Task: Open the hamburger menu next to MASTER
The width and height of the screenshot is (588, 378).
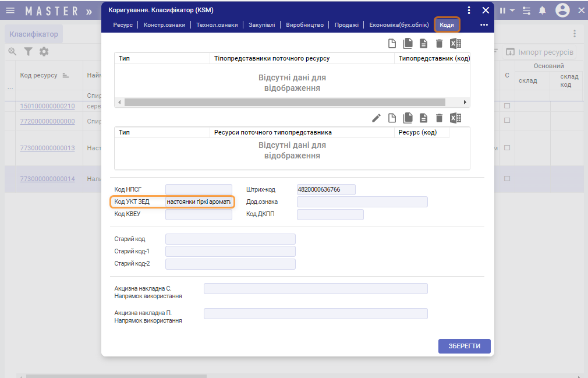Action: (x=10, y=10)
